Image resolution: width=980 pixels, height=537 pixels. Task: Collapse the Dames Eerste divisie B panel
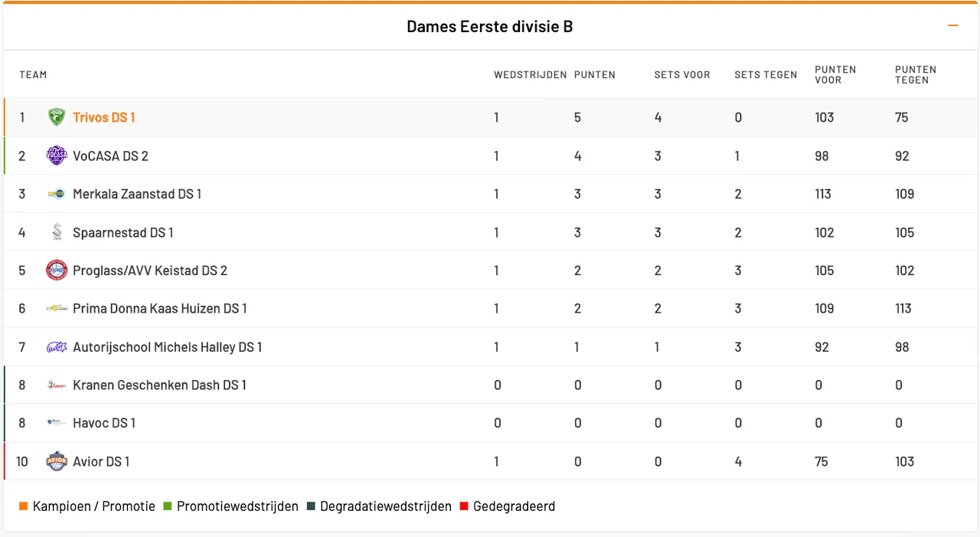pos(953,26)
